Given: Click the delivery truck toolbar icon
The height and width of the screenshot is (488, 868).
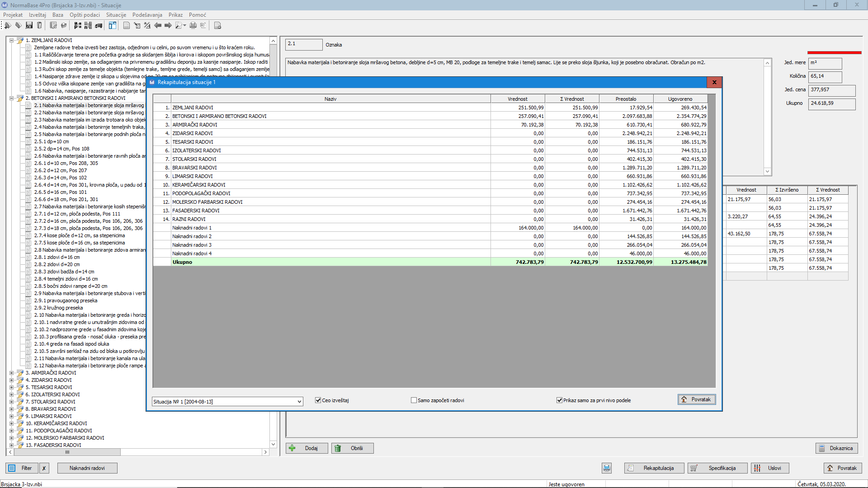Looking at the screenshot, I should pos(99,26).
